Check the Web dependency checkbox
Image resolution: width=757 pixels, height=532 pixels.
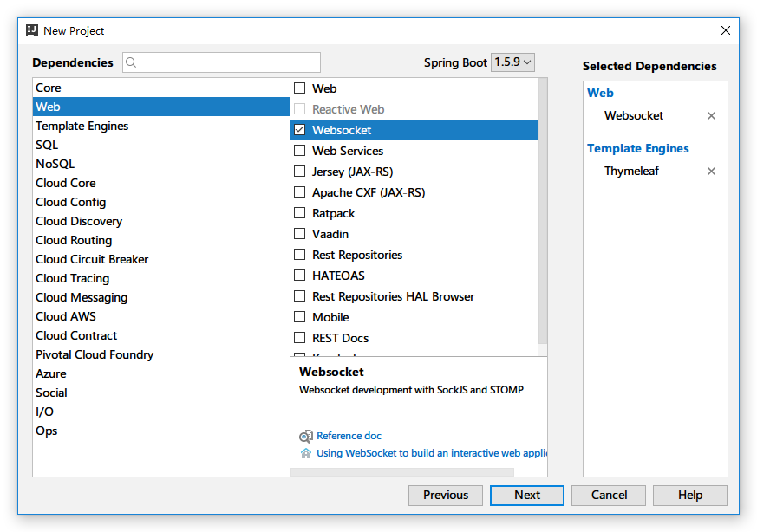pos(300,88)
